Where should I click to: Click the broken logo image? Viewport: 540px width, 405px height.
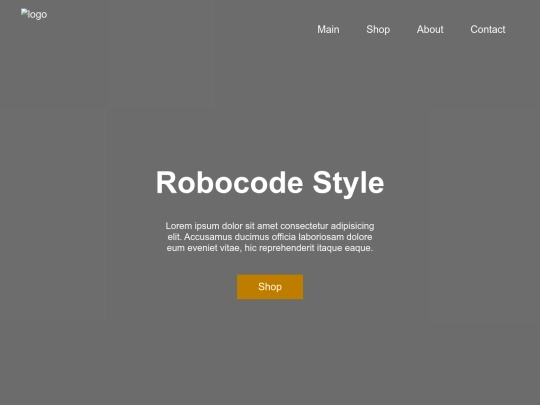(x=34, y=14)
